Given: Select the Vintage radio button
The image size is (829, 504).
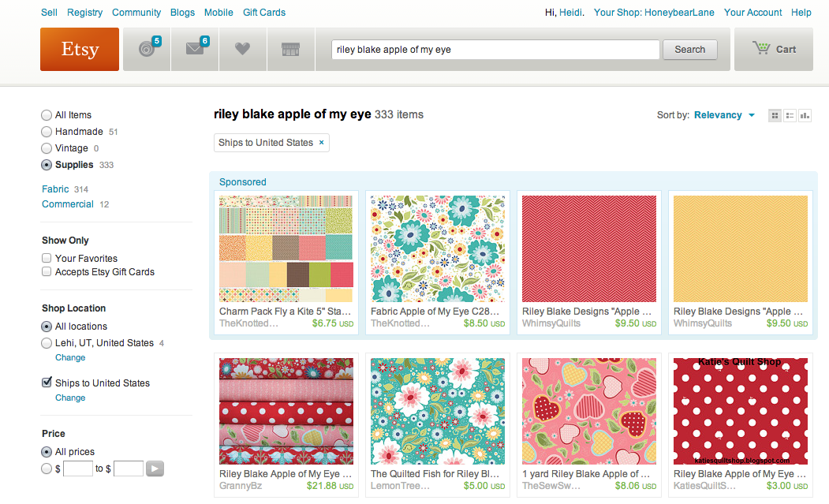Looking at the screenshot, I should point(47,148).
